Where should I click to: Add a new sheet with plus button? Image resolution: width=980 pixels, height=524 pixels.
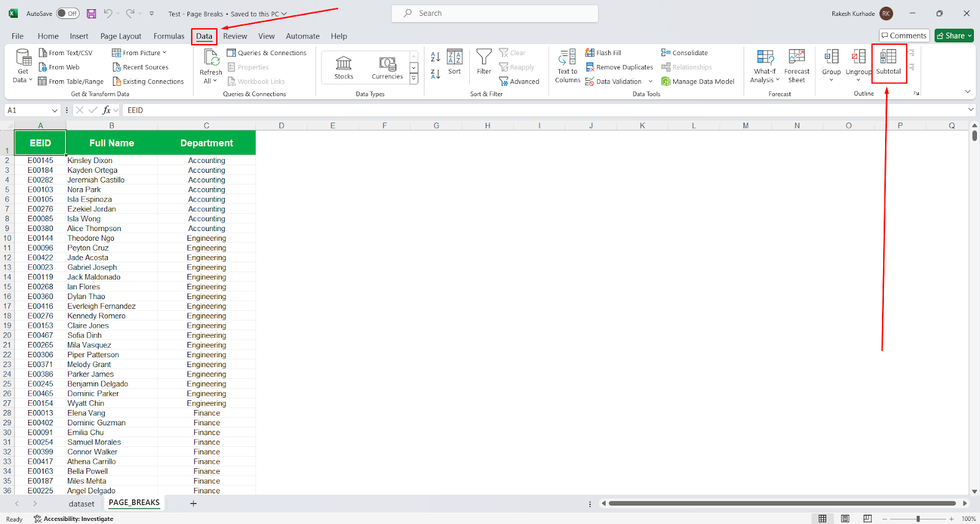(194, 504)
